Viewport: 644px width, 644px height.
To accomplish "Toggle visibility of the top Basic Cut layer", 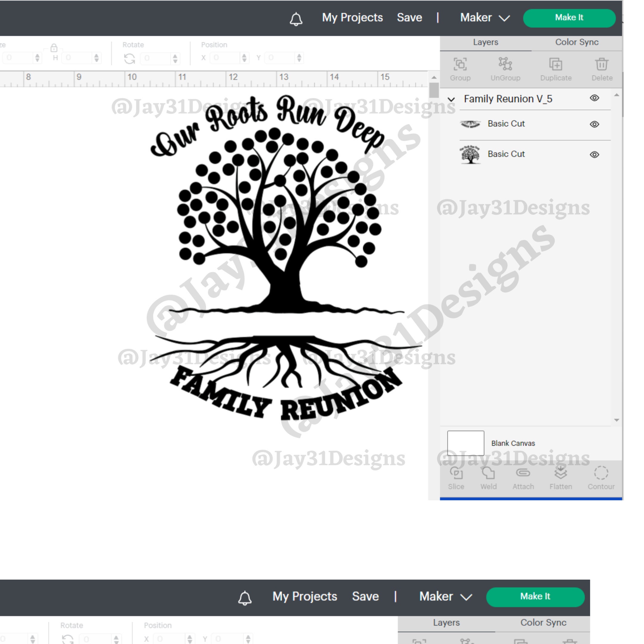I will 595,124.
